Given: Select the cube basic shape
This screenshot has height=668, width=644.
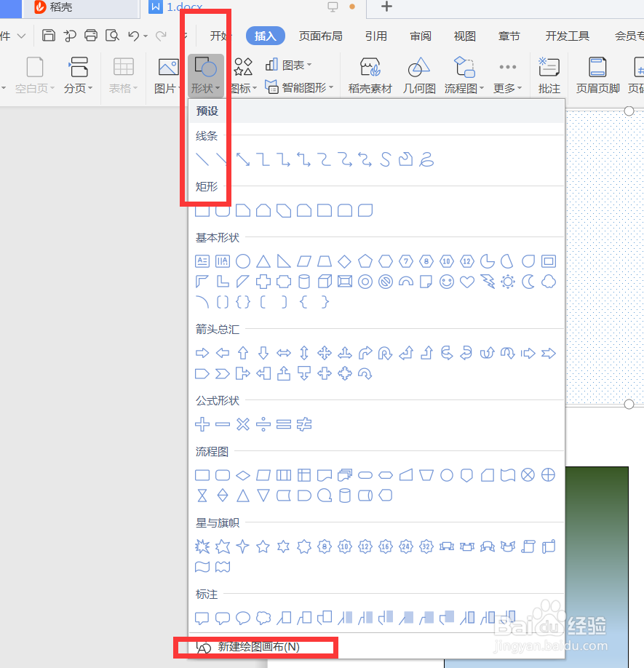Looking at the screenshot, I should coord(325,282).
